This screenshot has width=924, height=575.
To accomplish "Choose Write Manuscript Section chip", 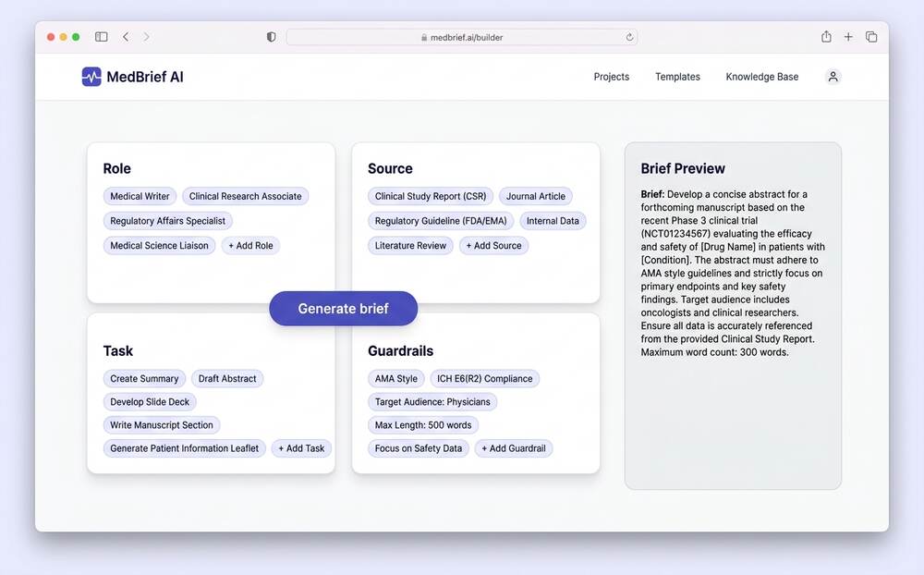I will 162,425.
